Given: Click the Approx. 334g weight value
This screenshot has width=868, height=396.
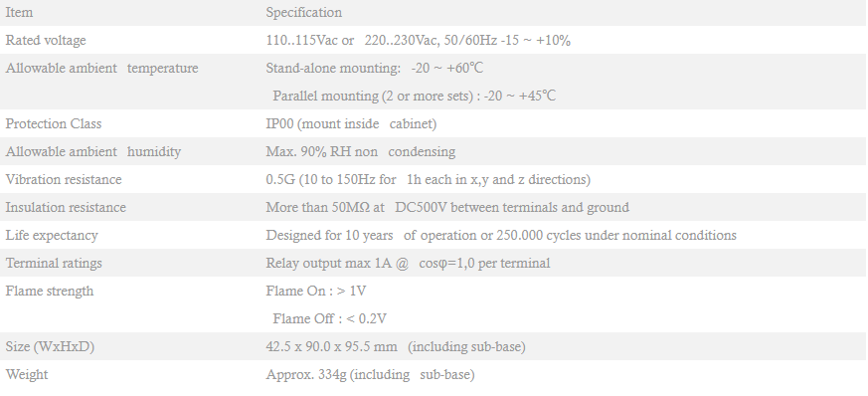Looking at the screenshot, I should pyautogui.click(x=370, y=374).
